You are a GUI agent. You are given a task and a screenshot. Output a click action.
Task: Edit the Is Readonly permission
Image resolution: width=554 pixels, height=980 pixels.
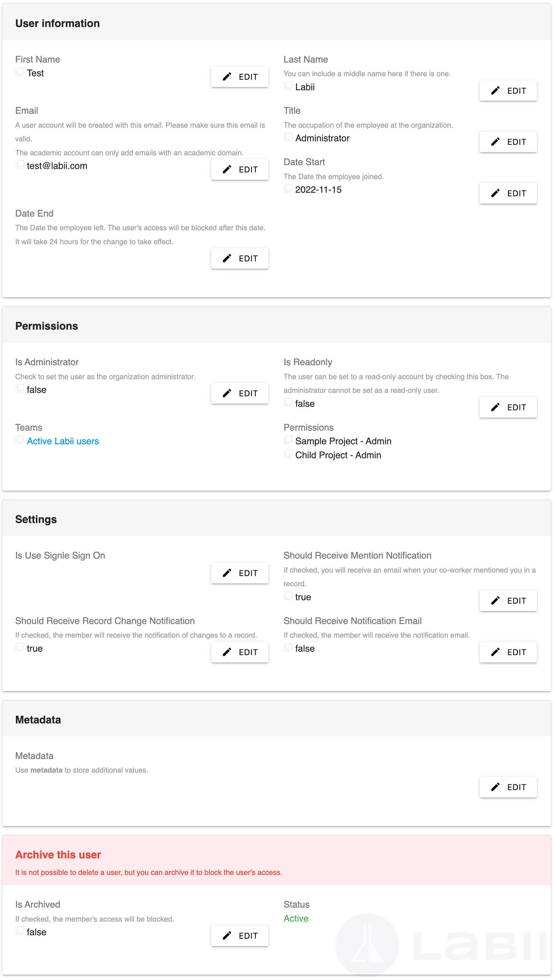508,407
